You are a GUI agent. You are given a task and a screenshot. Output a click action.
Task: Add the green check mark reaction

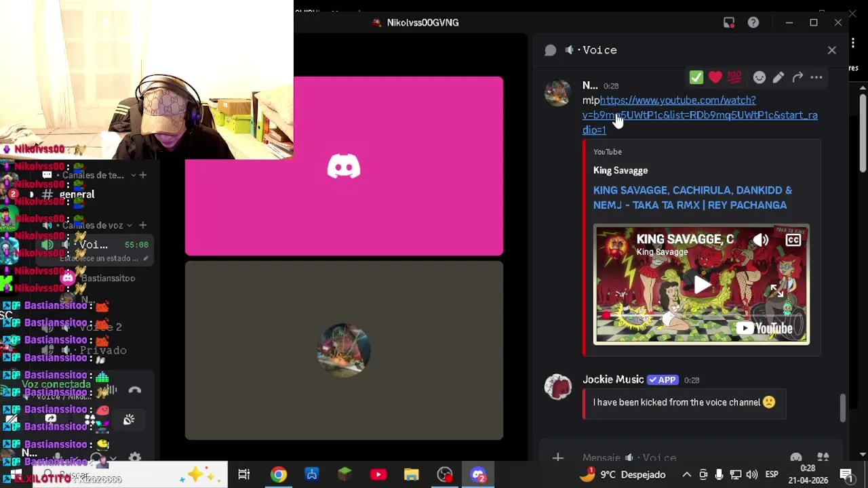click(696, 78)
